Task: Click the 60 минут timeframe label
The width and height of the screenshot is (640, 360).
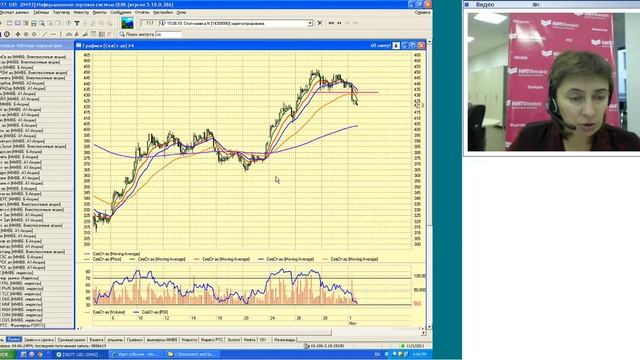Action: pyautogui.click(x=380, y=46)
